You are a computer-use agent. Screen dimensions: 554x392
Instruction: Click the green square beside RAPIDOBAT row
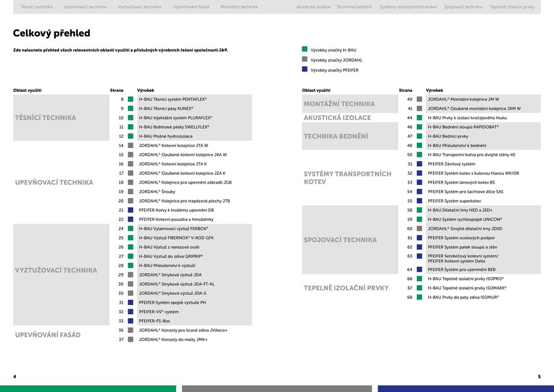[420, 127]
